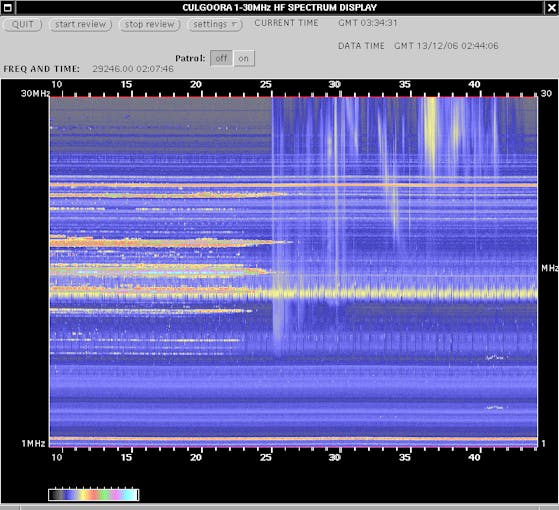Click the bottom time axis at 30 mark
The height and width of the screenshot is (510, 559).
point(334,457)
